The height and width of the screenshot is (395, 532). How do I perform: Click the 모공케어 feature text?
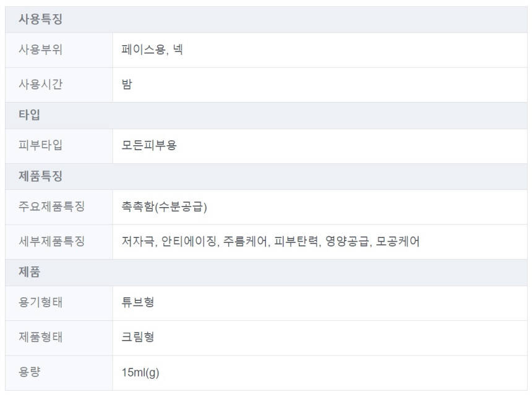point(398,242)
